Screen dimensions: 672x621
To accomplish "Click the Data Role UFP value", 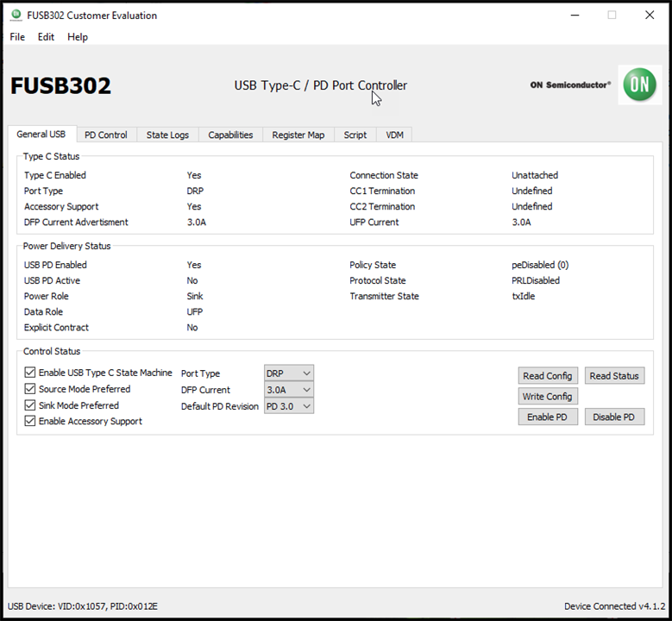I will pos(195,311).
